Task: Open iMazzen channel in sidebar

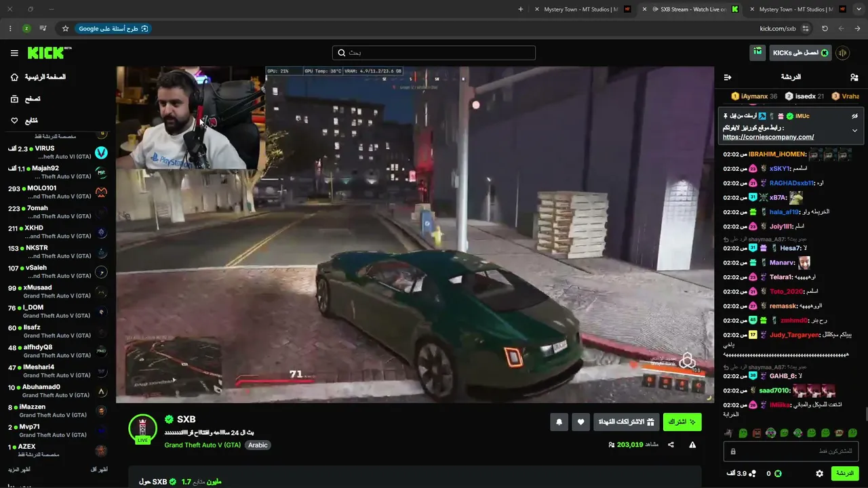Action: pyautogui.click(x=58, y=411)
